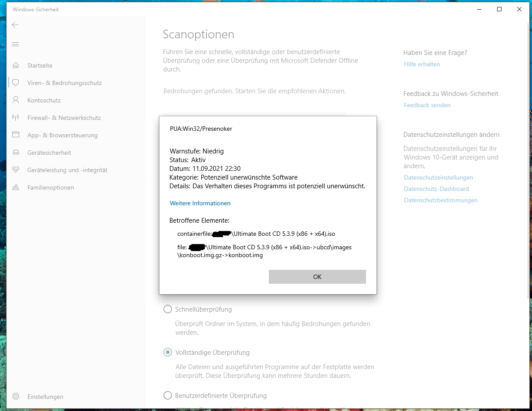Image resolution: width=532 pixels, height=411 pixels.
Task: Click the Scanoptionen heading
Action: pos(198,34)
